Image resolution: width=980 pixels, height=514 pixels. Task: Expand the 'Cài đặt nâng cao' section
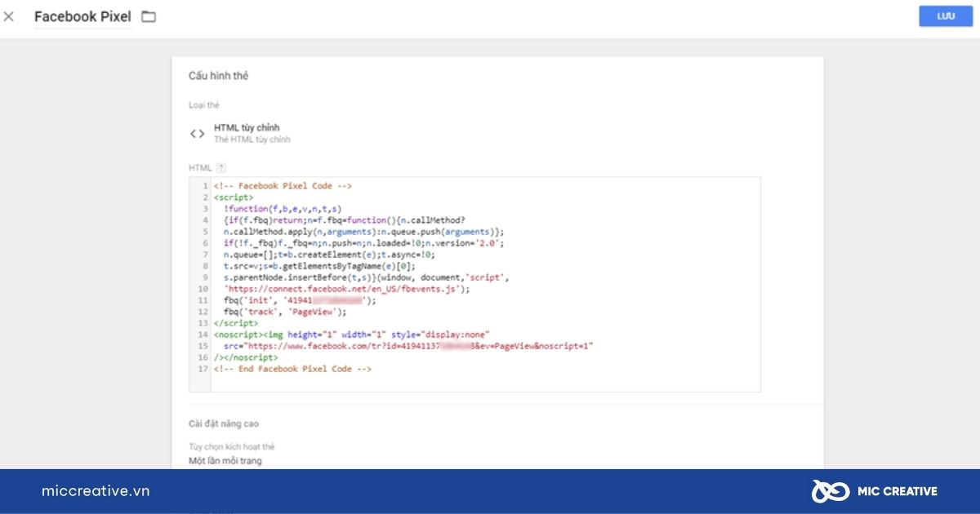point(224,424)
